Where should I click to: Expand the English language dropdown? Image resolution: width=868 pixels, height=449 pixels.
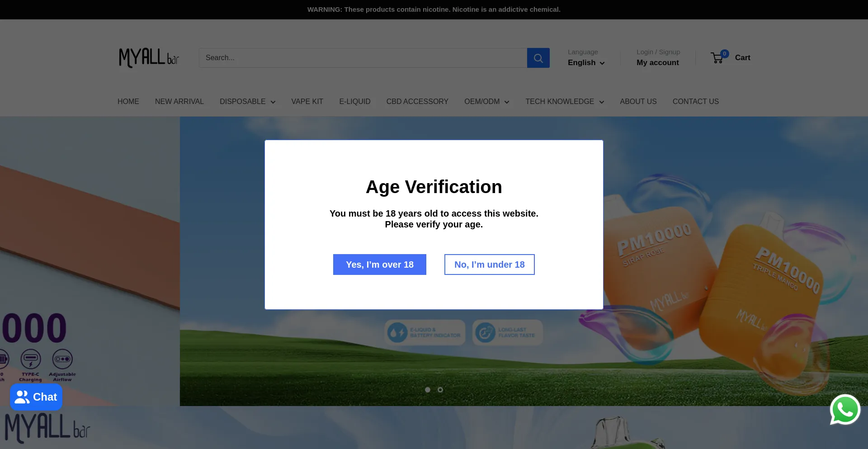(586, 63)
